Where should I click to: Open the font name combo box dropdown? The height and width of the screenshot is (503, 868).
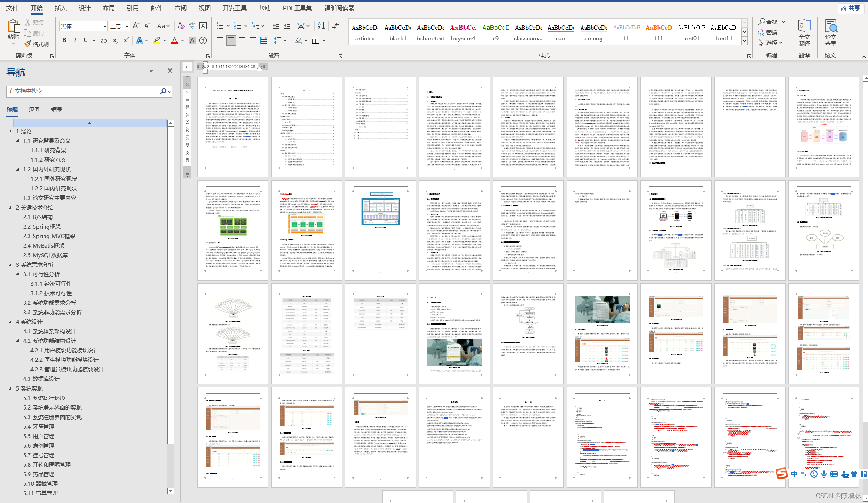click(x=105, y=26)
